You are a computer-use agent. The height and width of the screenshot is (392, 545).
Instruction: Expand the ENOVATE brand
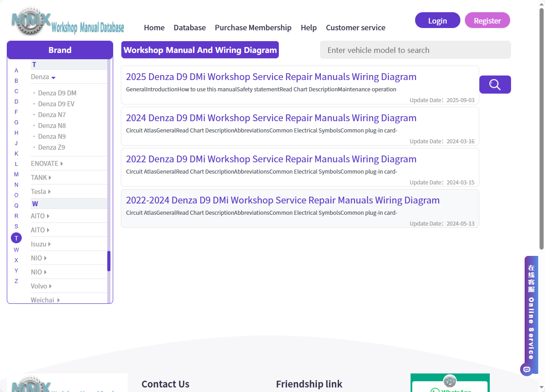pyautogui.click(x=47, y=164)
